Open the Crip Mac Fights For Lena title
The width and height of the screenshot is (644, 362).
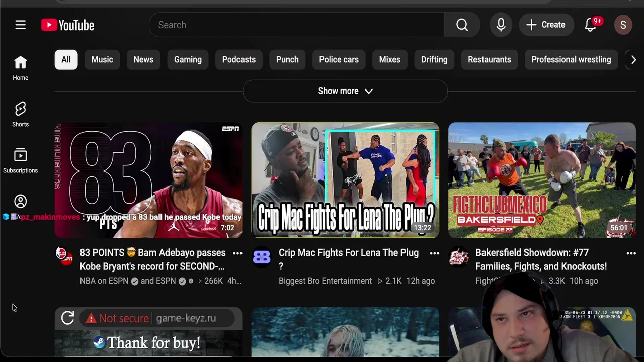click(x=349, y=259)
